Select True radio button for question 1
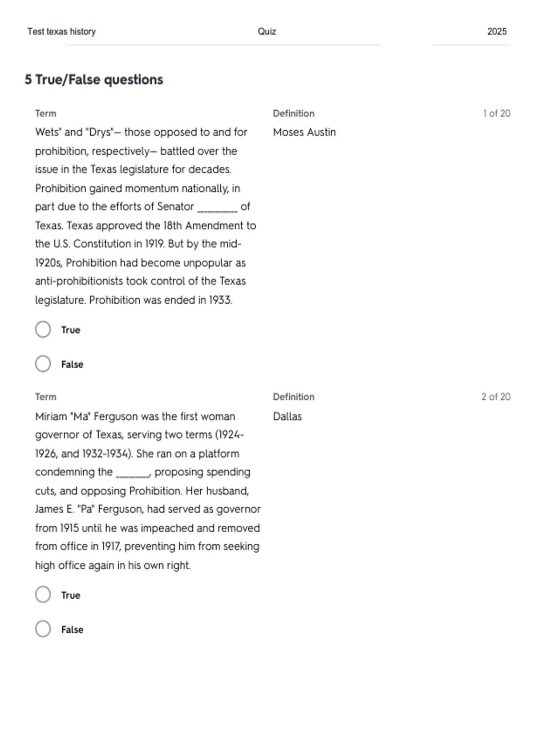Viewport: 534px width, 756px height. tap(43, 330)
